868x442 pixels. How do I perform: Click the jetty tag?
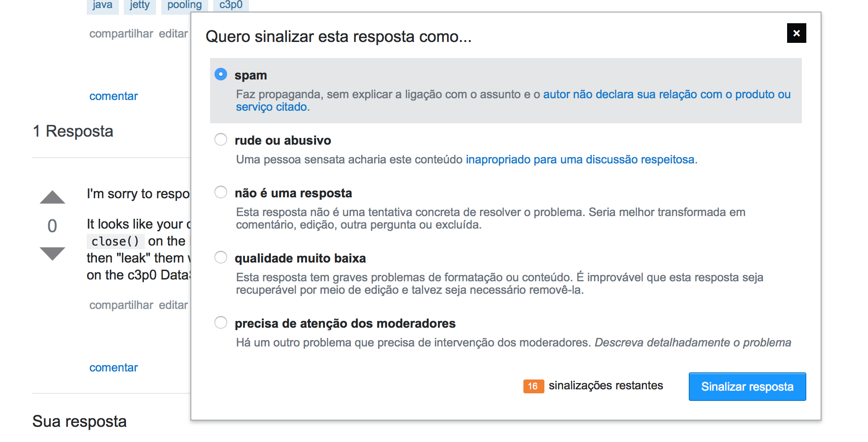[140, 6]
